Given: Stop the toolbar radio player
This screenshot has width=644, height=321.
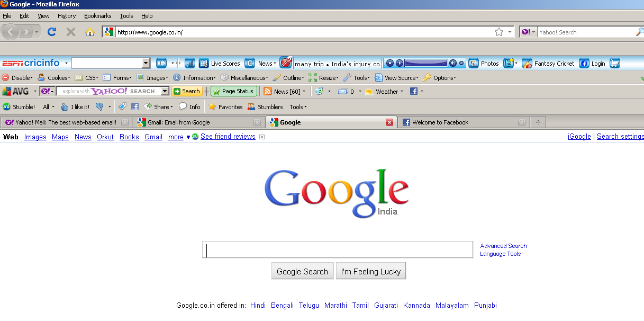Looking at the screenshot, I should [389, 63].
